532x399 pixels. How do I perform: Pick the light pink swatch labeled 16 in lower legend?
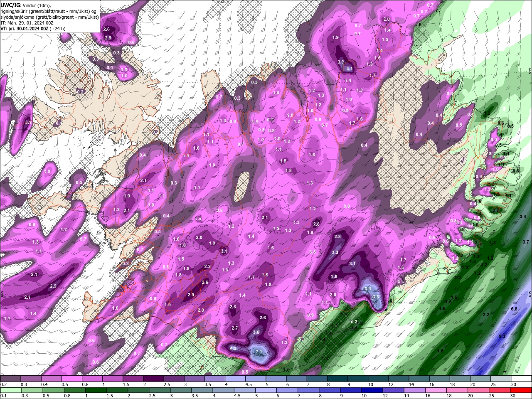pos(435,390)
